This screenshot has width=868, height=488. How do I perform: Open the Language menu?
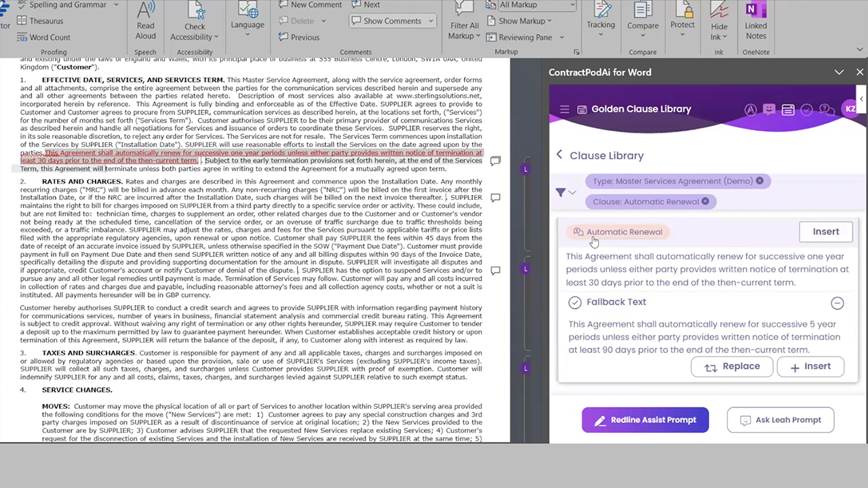pos(248,19)
